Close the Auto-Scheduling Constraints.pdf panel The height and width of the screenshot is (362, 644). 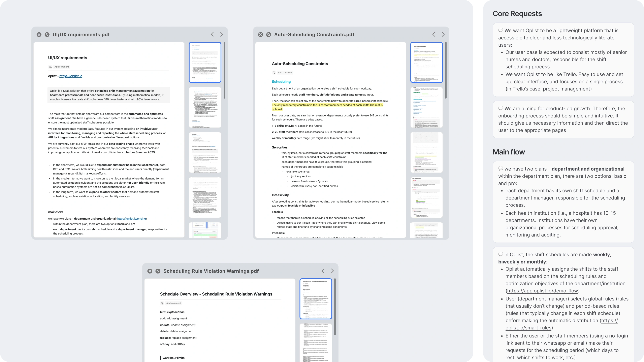tap(260, 34)
